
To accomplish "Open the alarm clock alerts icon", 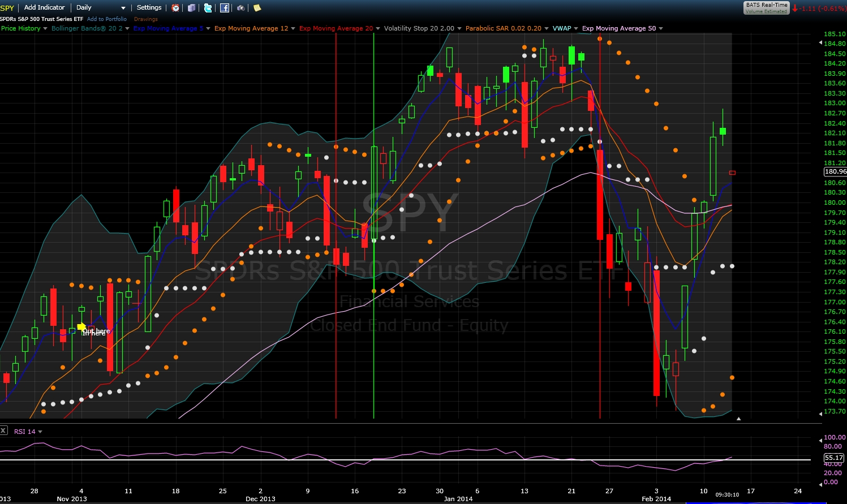I will [175, 8].
